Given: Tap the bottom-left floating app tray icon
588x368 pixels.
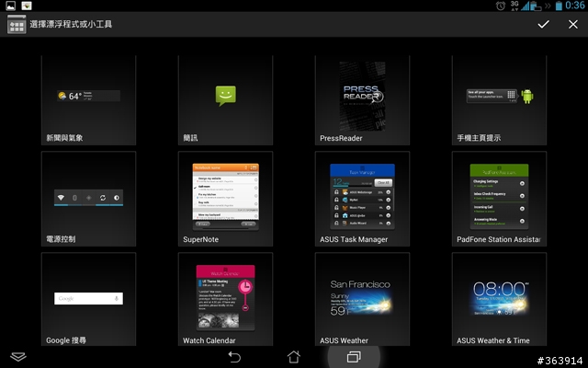Looking at the screenshot, I should (x=18, y=357).
